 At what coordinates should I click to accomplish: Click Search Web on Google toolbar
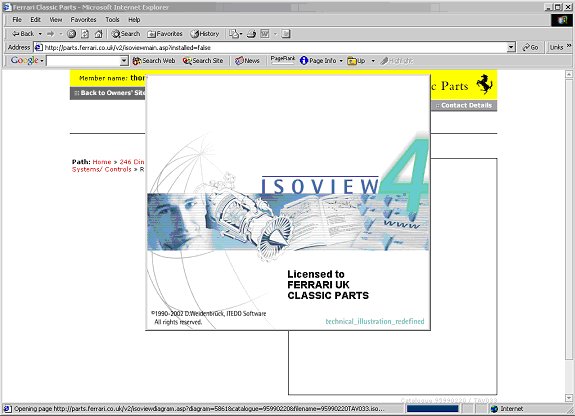(154, 61)
